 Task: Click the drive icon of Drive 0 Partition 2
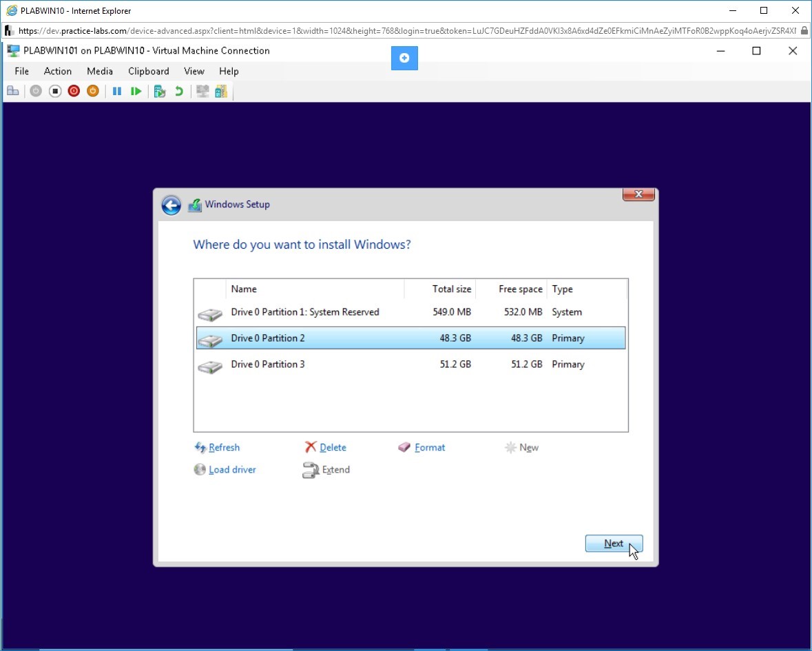pyautogui.click(x=210, y=340)
